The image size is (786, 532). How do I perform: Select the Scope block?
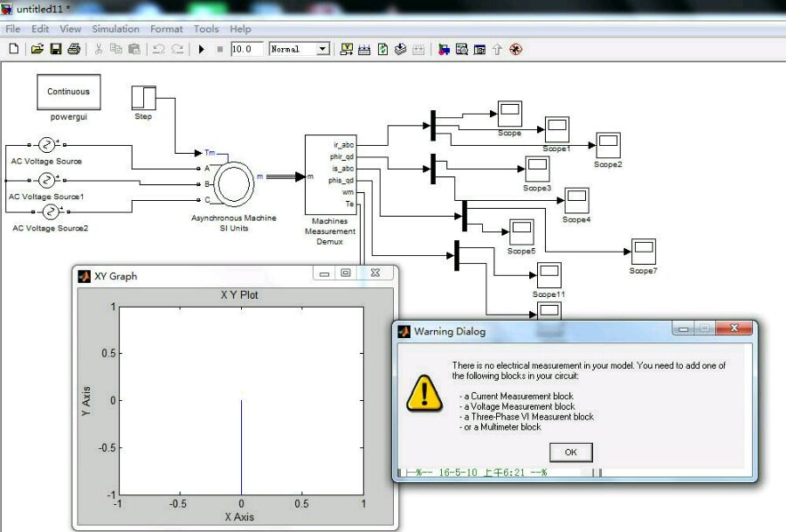[510, 114]
